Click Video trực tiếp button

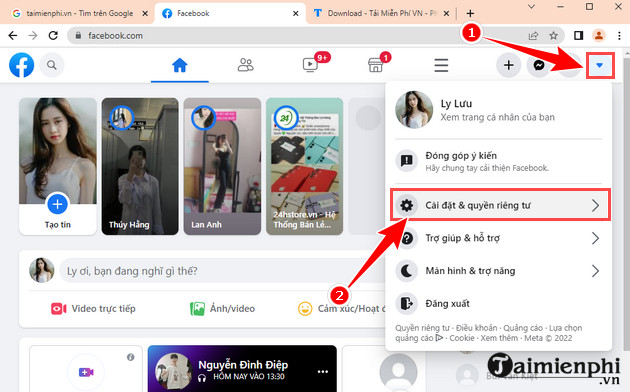pos(93,308)
